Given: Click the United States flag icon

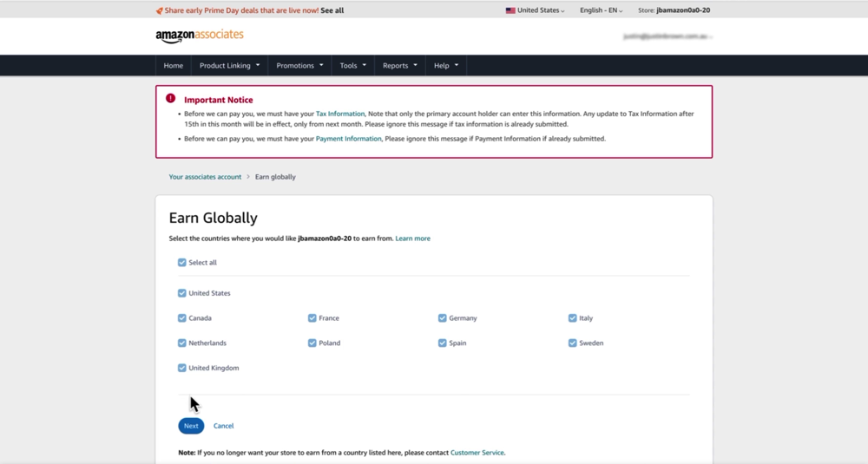Looking at the screenshot, I should tap(510, 10).
